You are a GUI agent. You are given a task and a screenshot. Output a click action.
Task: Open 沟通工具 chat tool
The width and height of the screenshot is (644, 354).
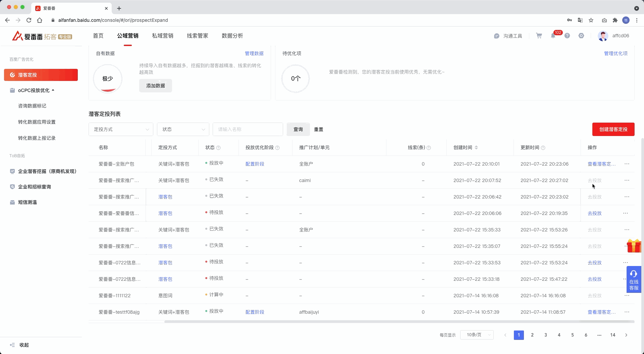point(508,36)
